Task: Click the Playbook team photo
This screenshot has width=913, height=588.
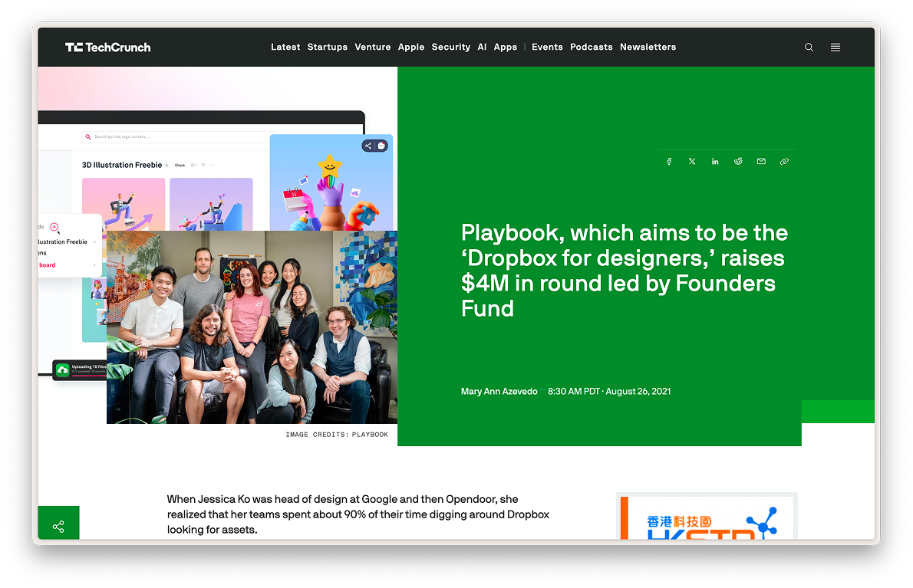Action: pyautogui.click(x=252, y=327)
